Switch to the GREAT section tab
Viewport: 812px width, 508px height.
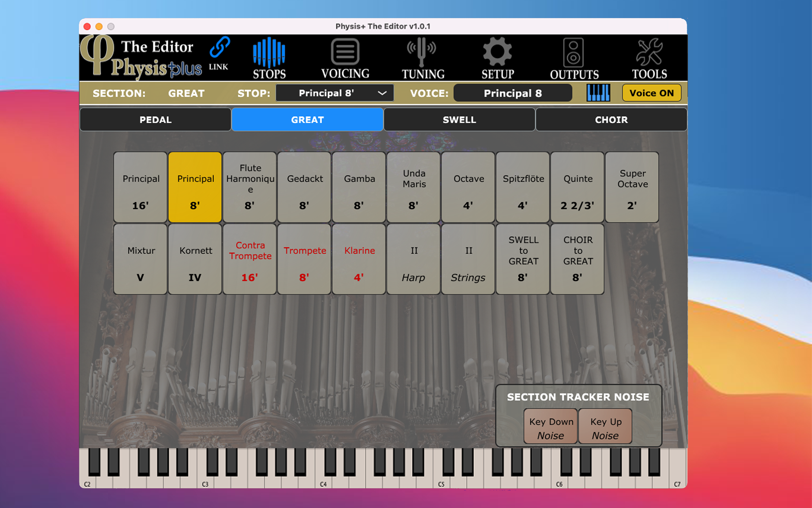[307, 120]
